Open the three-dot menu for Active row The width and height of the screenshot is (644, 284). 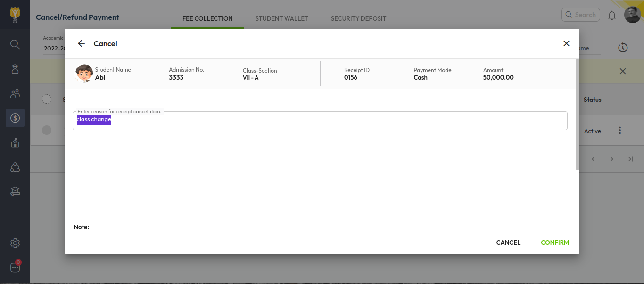620,131
